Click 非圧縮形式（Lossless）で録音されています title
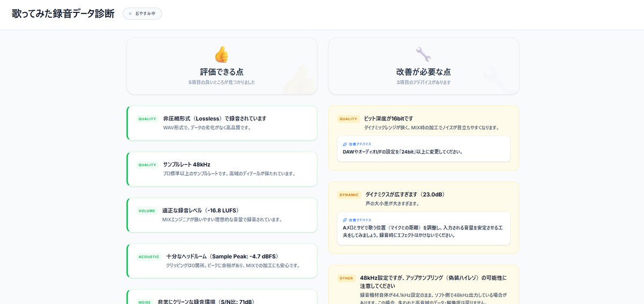The width and height of the screenshot is (644, 304). 215,118
